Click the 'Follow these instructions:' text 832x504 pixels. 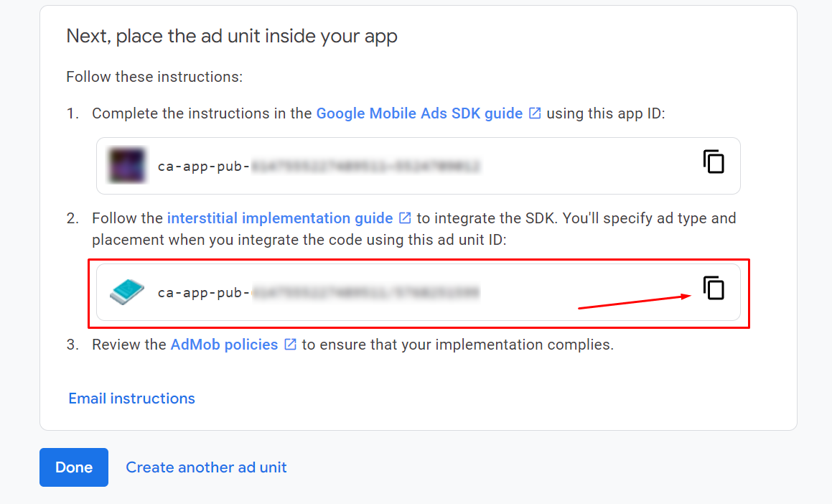154,77
